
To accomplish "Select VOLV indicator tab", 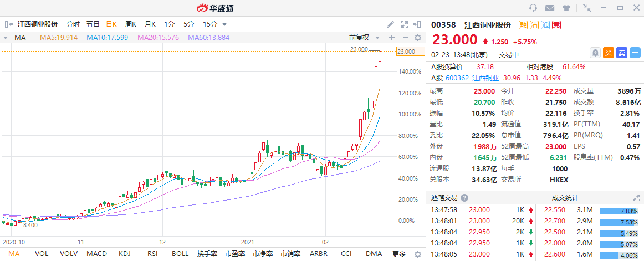I will pyautogui.click(x=69, y=254).
